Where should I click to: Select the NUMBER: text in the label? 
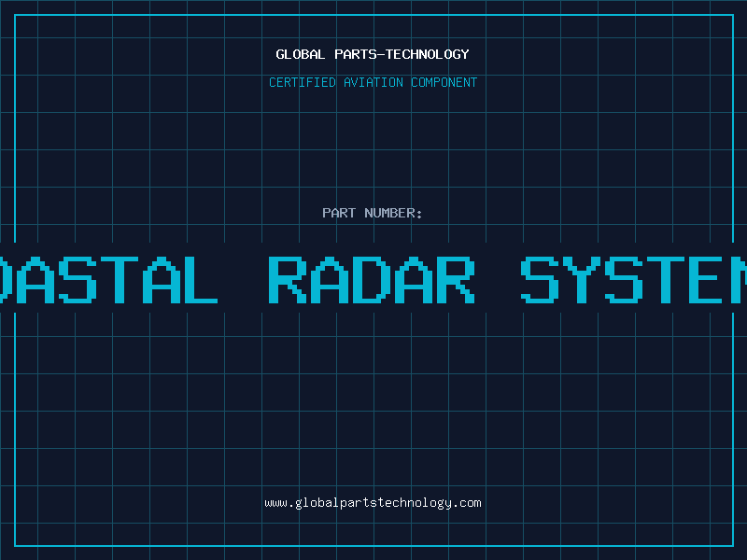coord(393,214)
